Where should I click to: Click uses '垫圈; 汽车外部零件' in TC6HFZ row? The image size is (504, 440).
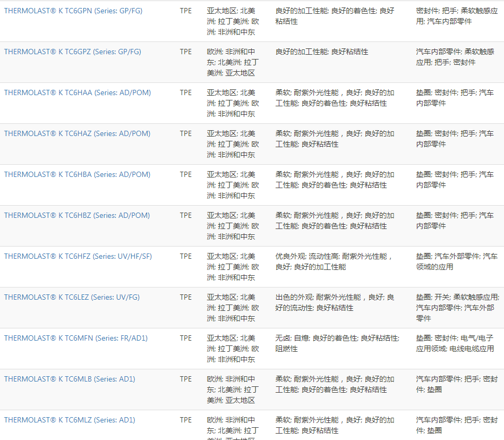pyautogui.click(x=448, y=256)
